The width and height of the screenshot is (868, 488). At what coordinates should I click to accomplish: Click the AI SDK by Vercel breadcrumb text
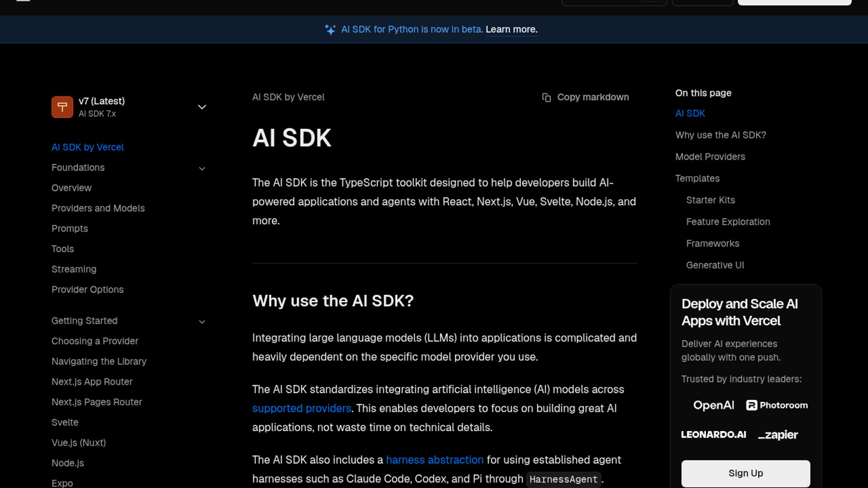click(x=288, y=97)
